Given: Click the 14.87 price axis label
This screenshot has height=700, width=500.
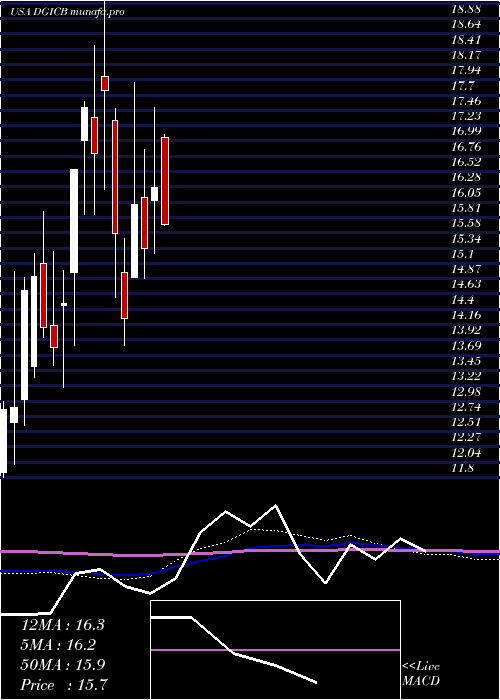Looking at the screenshot, I should [466, 269].
